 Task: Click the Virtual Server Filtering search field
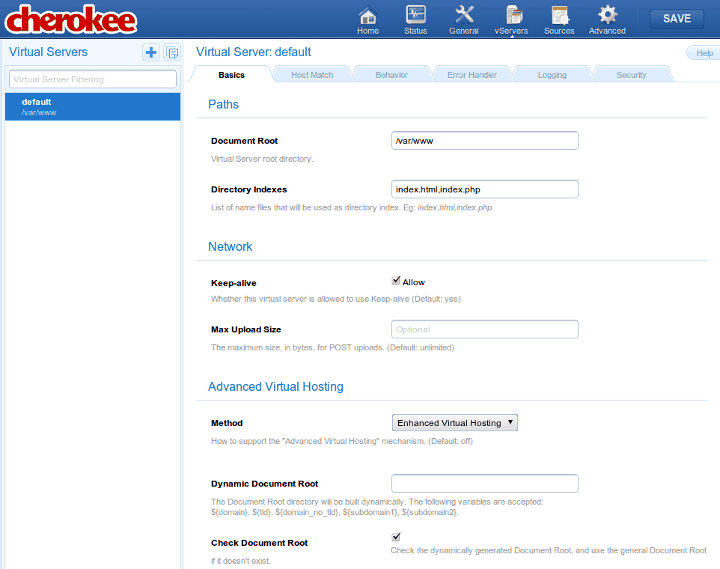[92, 79]
